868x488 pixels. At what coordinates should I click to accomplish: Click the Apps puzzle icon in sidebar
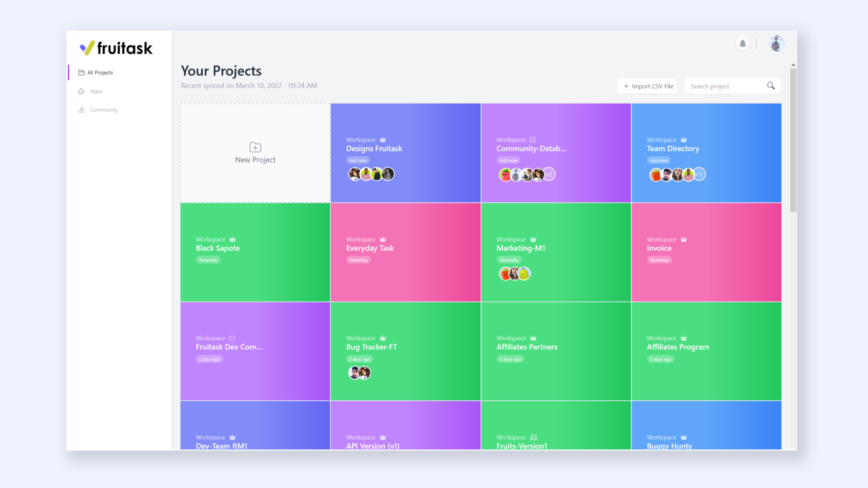[x=81, y=91]
